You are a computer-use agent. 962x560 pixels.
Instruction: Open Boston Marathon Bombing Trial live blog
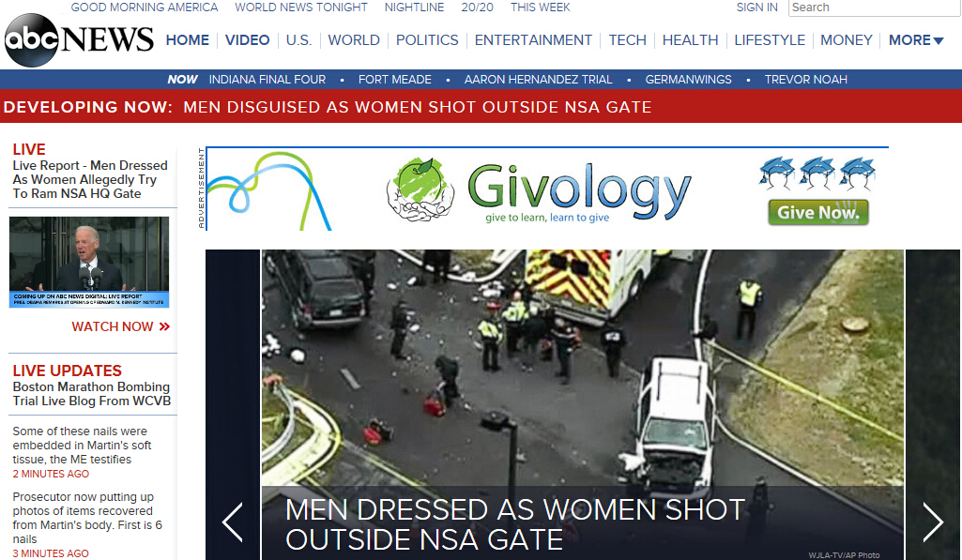(91, 393)
